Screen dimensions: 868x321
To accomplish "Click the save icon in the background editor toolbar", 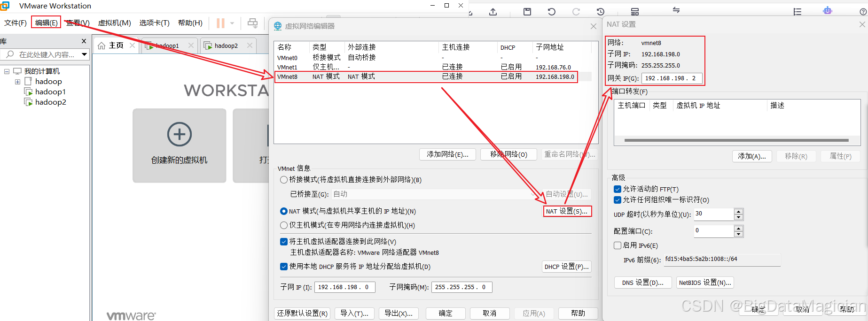I will (x=527, y=11).
